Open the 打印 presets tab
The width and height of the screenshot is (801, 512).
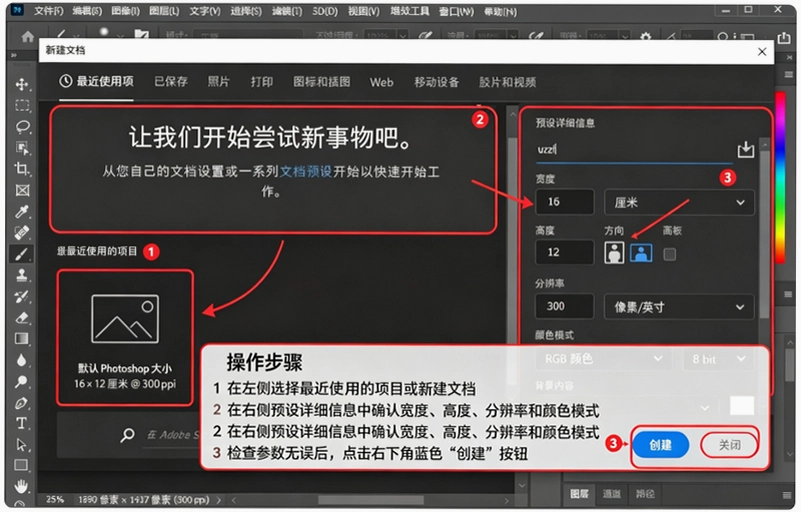(262, 82)
